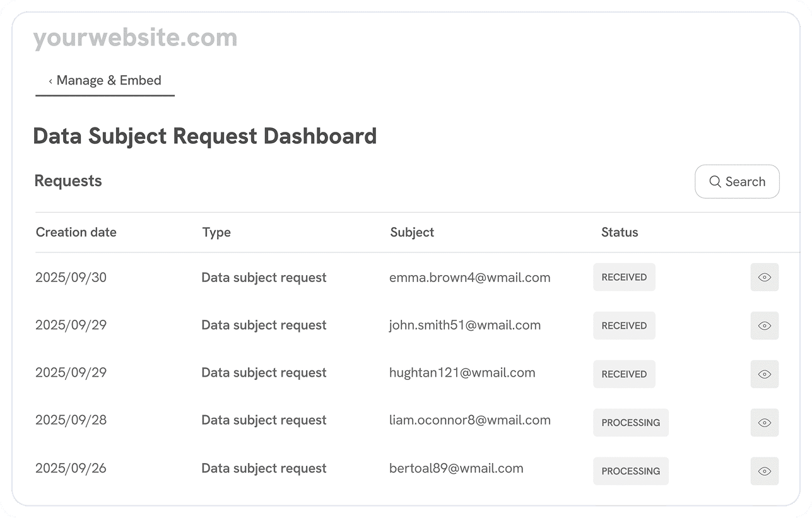Click the Subject column header
This screenshot has width=812, height=518.
click(412, 232)
